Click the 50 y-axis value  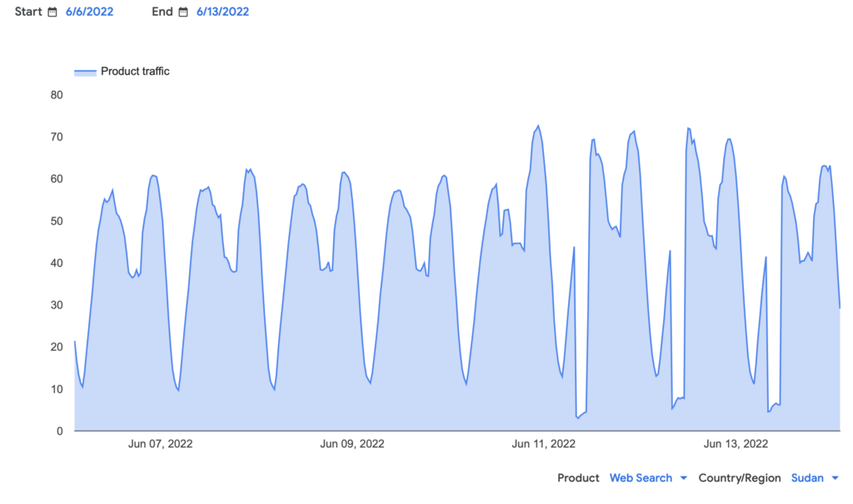57,221
